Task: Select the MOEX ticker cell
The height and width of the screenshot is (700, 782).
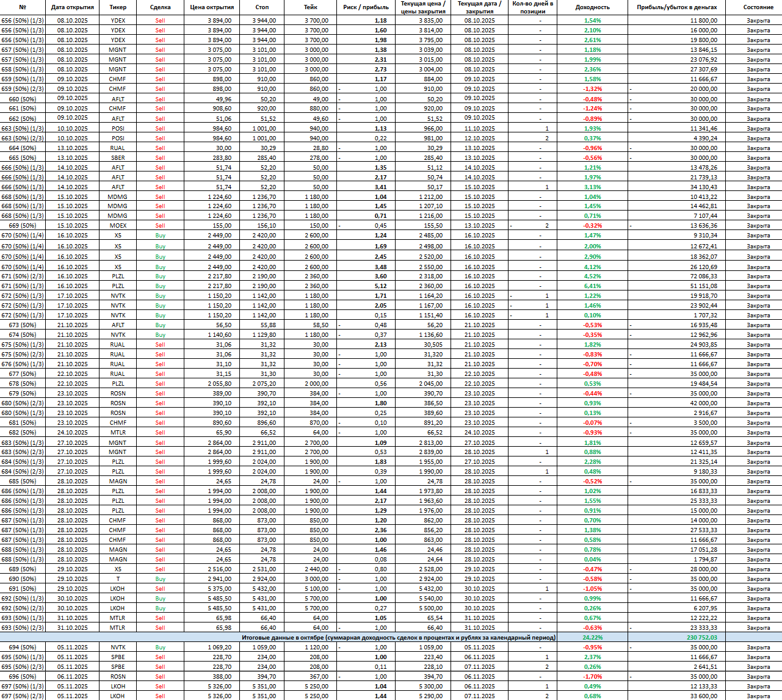Action: tap(118, 226)
